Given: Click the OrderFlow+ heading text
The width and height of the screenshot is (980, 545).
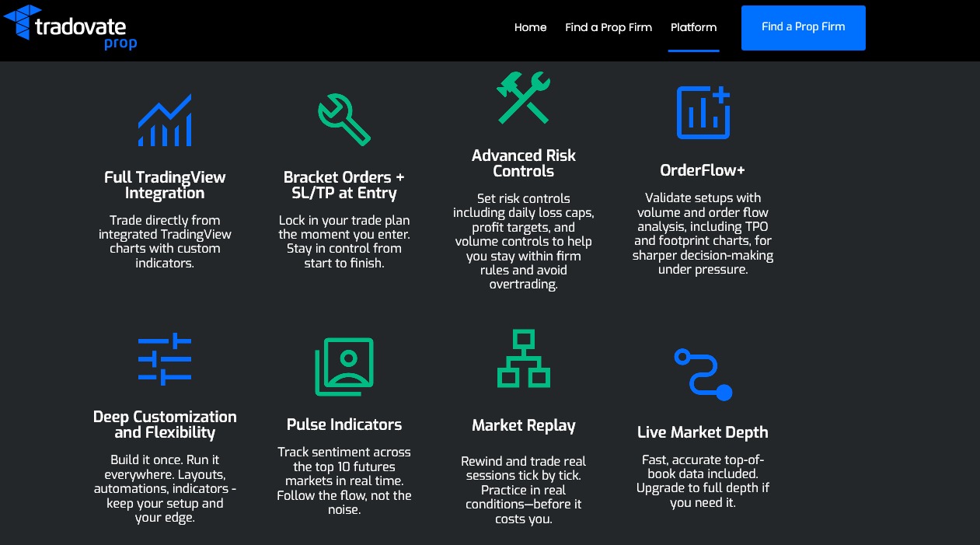Looking at the screenshot, I should point(703,169).
